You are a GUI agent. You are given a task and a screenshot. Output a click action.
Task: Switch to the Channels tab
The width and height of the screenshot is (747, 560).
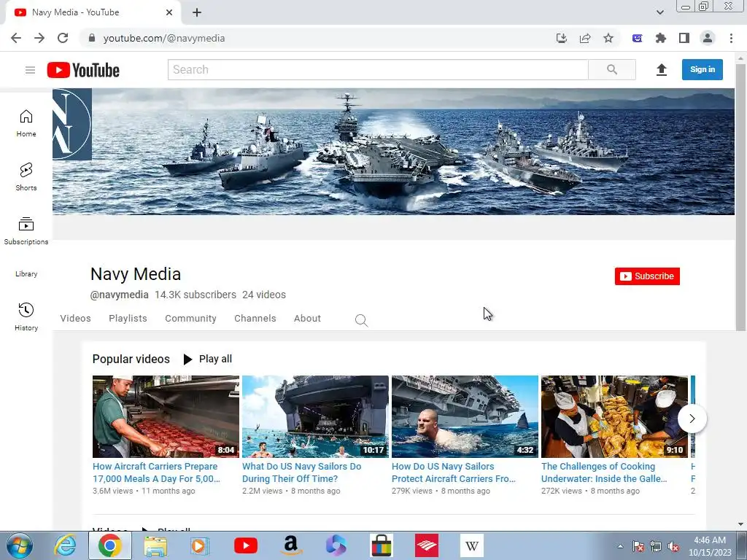[x=255, y=319]
